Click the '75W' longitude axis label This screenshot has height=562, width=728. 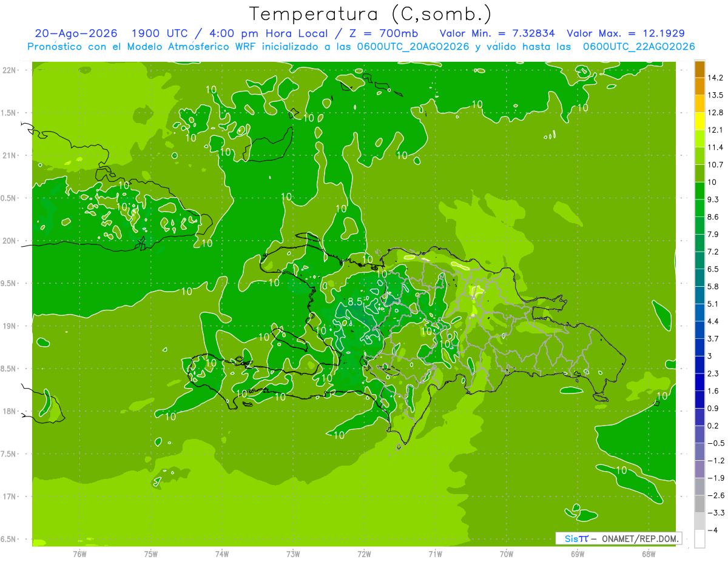click(x=151, y=554)
